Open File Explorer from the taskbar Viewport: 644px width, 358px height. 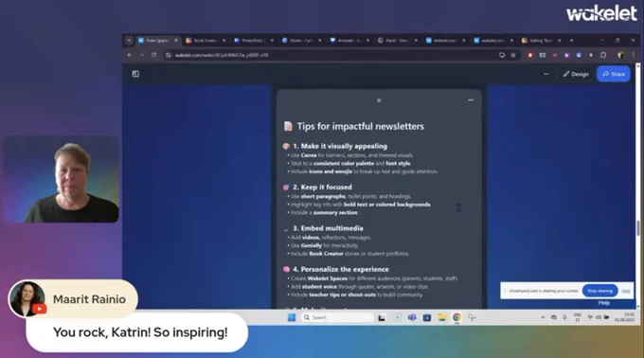[442, 317]
